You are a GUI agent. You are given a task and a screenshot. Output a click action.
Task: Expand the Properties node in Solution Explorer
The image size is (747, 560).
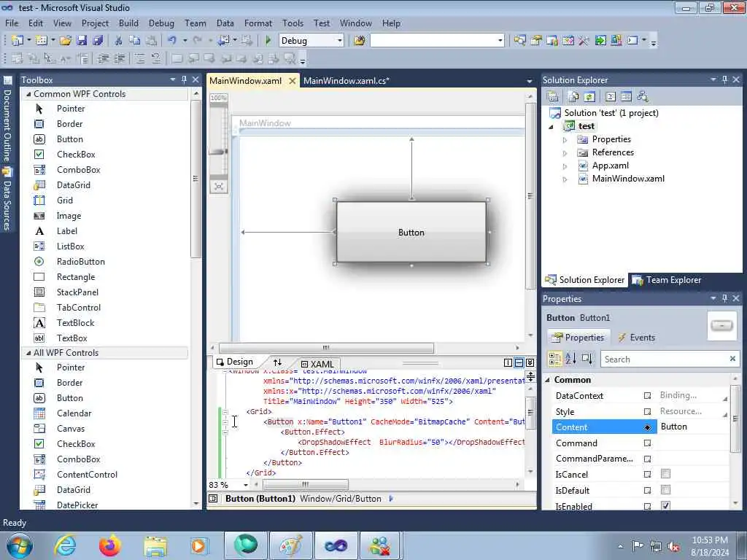(565, 140)
